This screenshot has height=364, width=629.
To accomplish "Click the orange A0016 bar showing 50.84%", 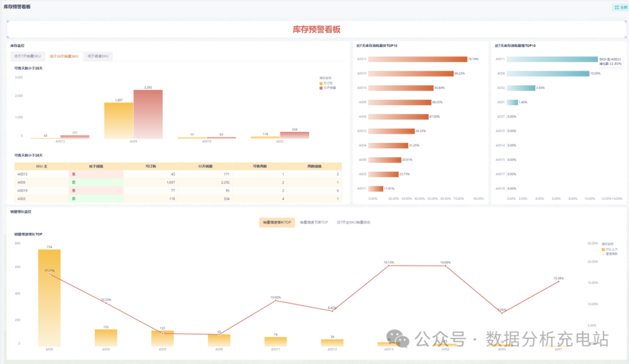I will (401, 88).
